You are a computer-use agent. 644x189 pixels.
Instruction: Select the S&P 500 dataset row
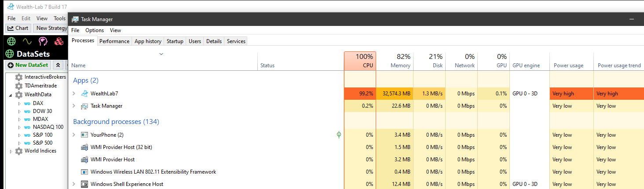(43, 143)
